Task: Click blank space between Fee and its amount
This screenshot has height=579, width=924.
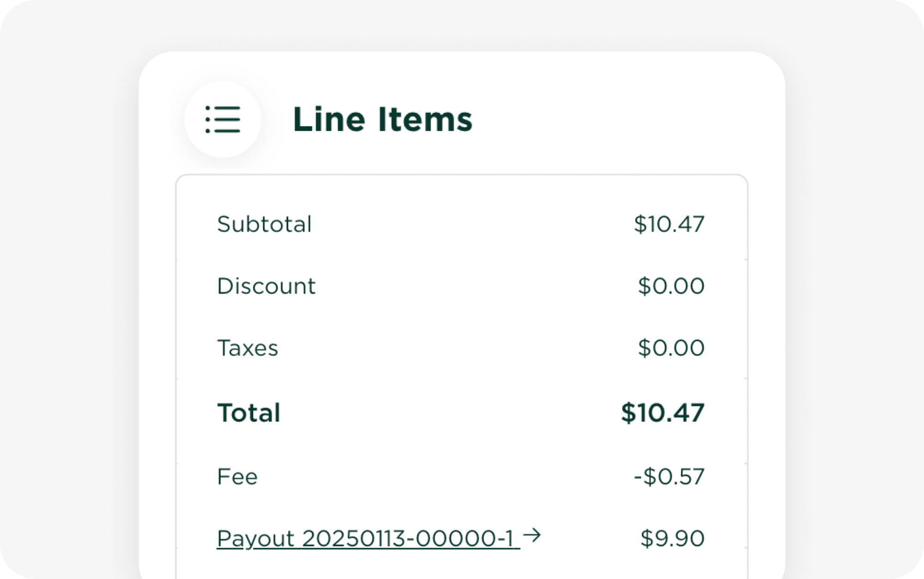Action: 444,477
